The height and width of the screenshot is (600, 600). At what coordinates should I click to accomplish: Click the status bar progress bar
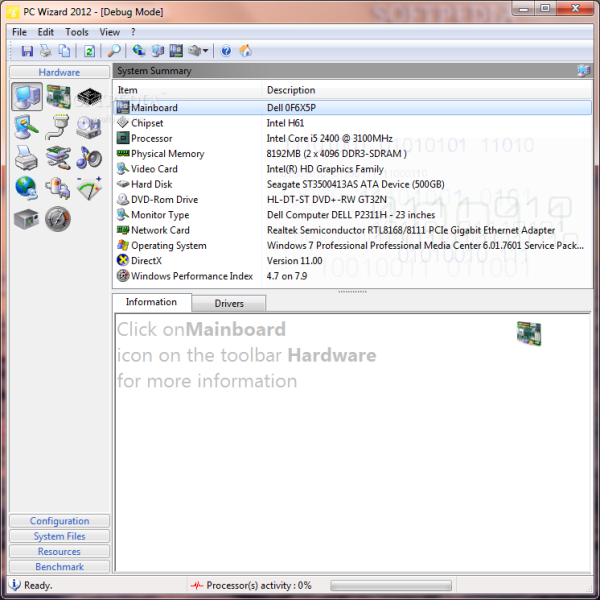point(391,585)
